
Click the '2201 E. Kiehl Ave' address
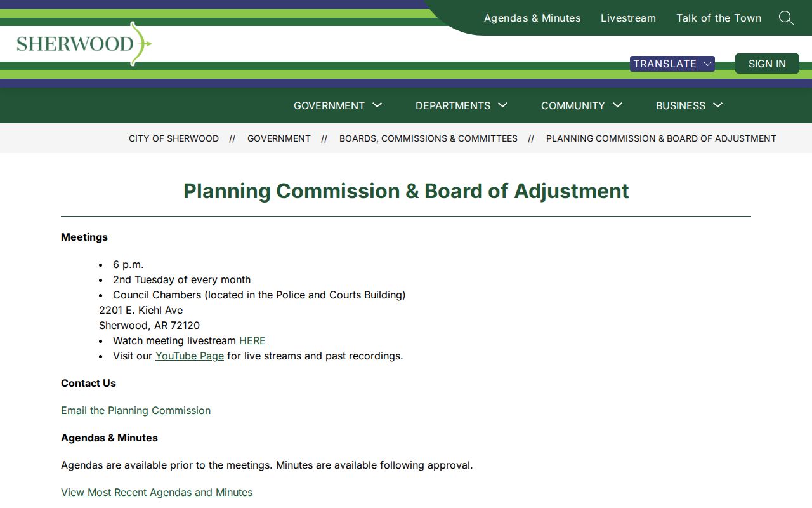141,310
